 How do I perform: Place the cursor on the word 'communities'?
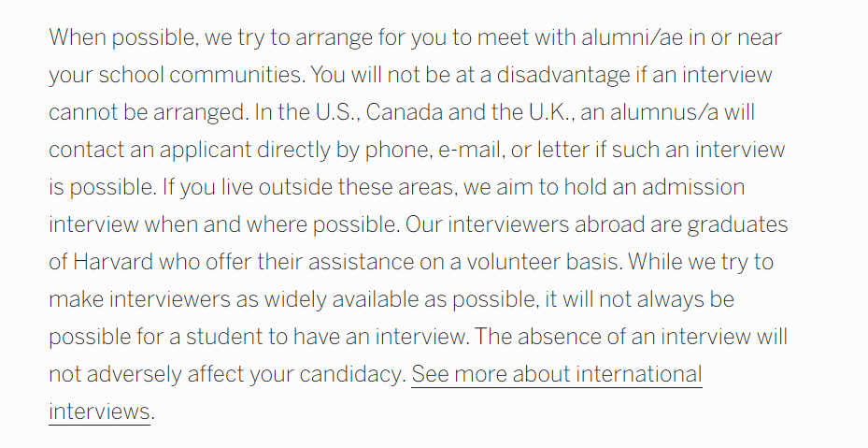click(x=237, y=75)
